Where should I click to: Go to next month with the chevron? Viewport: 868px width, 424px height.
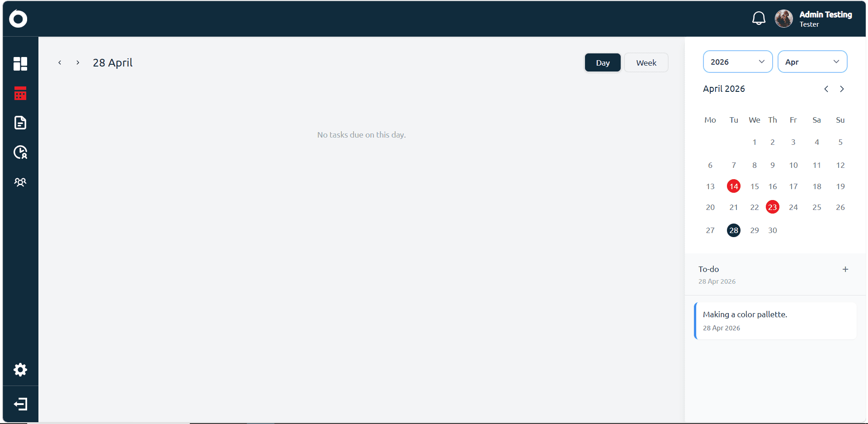point(842,89)
